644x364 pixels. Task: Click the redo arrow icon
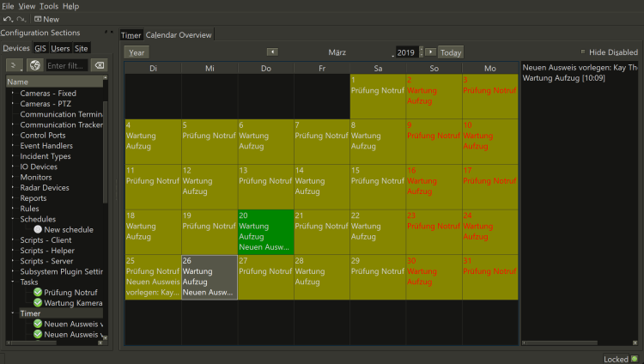click(x=21, y=19)
